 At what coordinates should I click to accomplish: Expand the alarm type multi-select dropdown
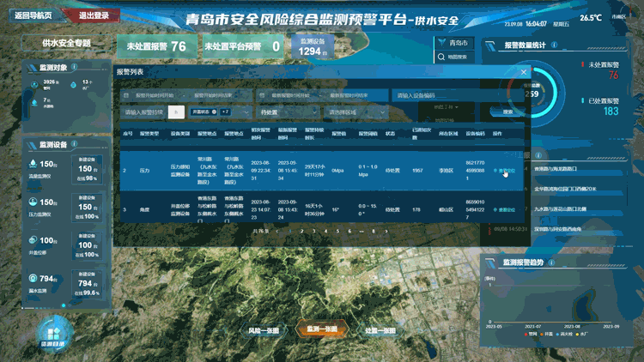click(x=246, y=112)
